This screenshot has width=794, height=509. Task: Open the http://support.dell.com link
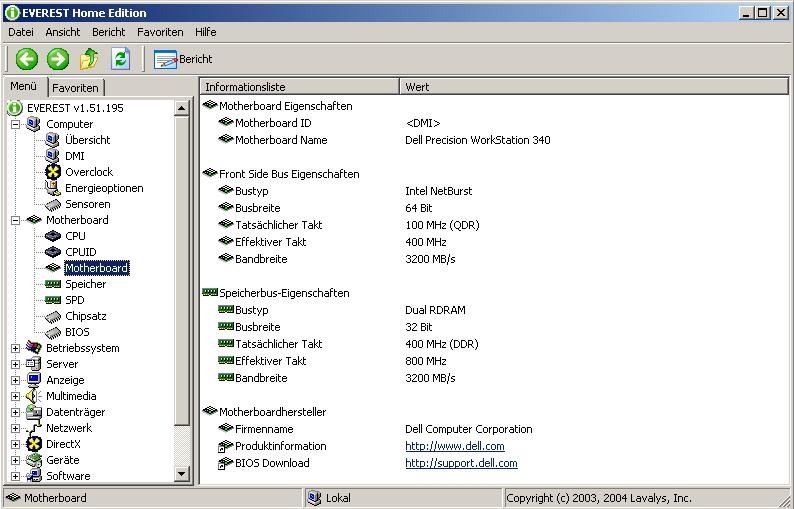coord(461,463)
